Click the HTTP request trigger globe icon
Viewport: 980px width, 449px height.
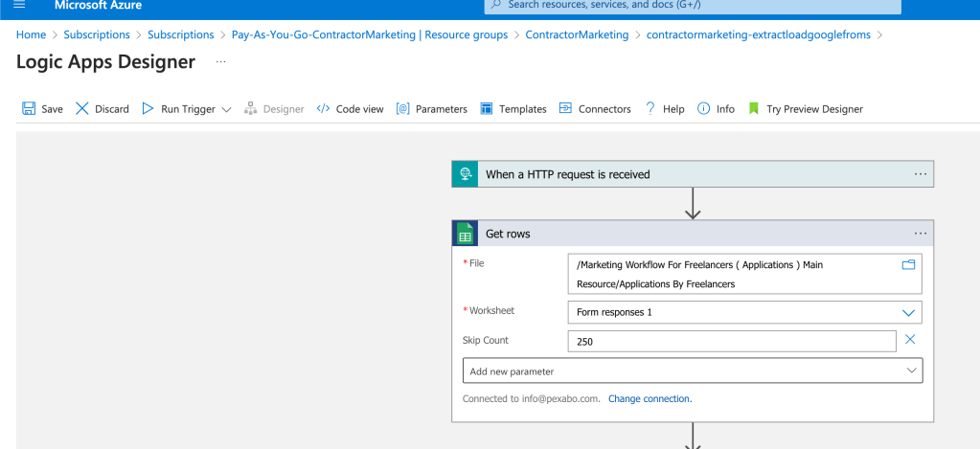pos(465,174)
